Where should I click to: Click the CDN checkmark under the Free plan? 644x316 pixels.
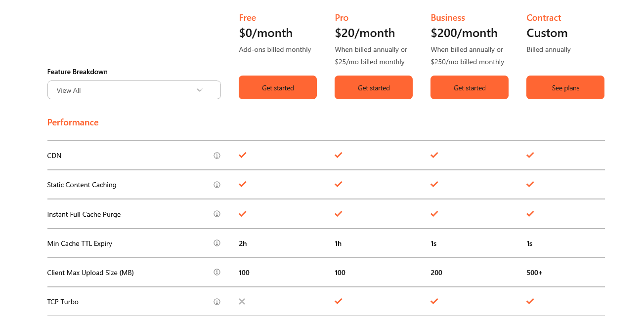click(x=242, y=155)
